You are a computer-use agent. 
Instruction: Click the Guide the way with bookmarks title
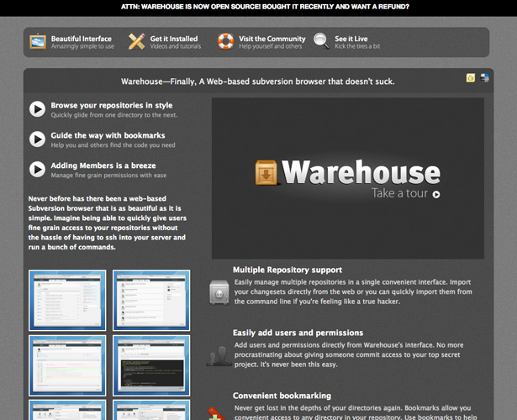tap(108, 135)
